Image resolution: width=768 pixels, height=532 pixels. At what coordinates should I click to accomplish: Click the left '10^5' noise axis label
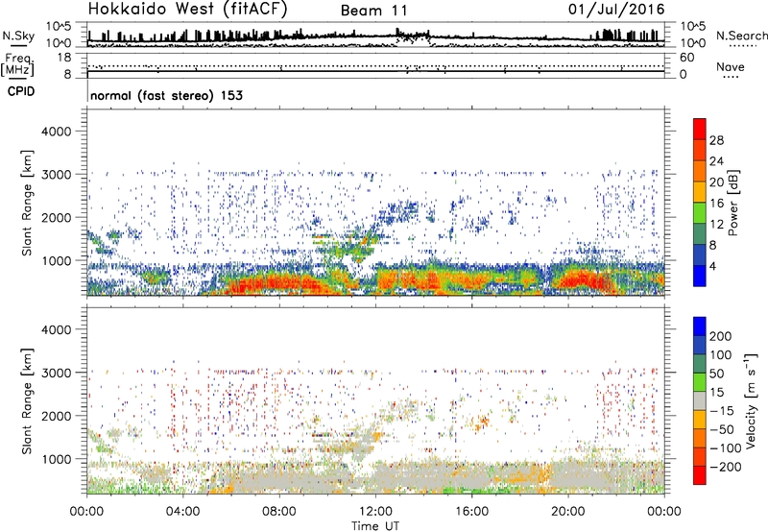click(59, 26)
